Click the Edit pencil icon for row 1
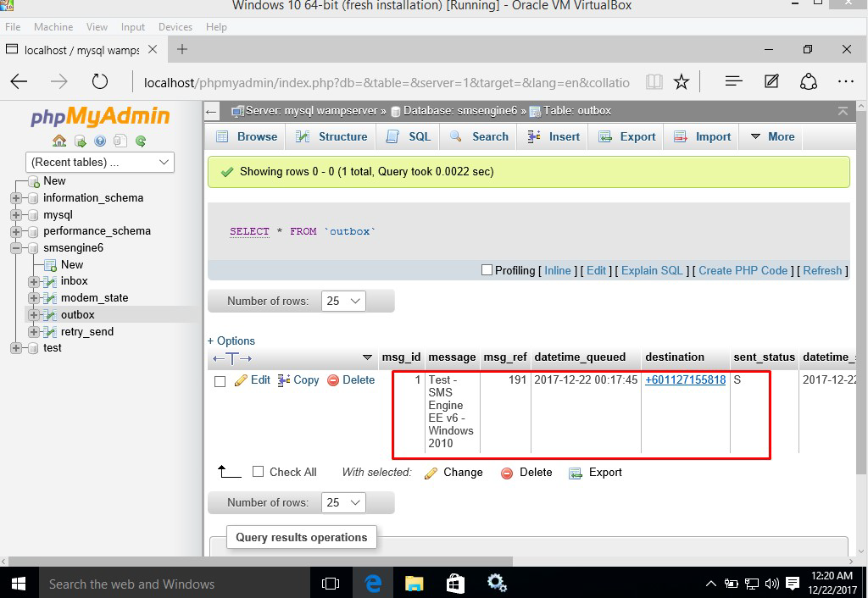Image resolution: width=868 pixels, height=598 pixels. [x=241, y=380]
